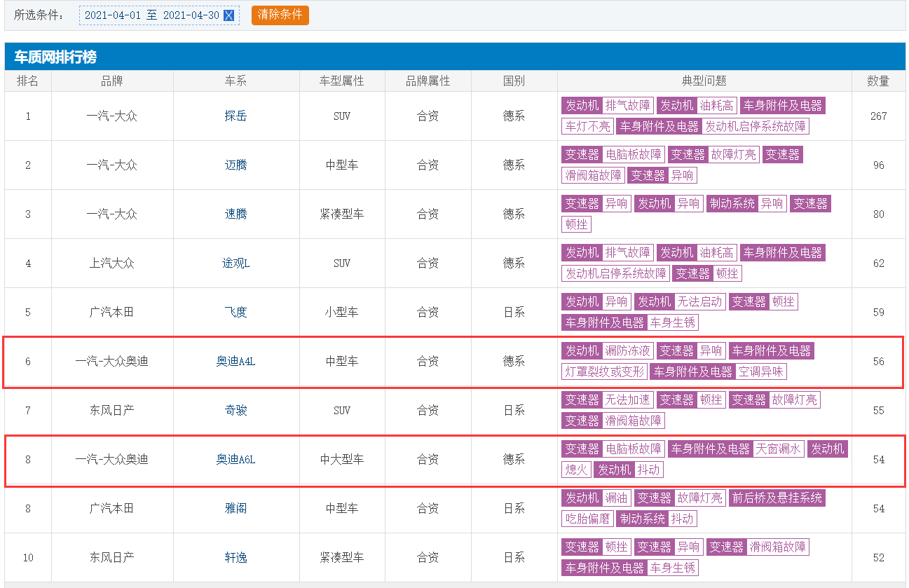Click the 车身生锈 tag in the 轩逸 row
This screenshot has width=909, height=588.
673,568
